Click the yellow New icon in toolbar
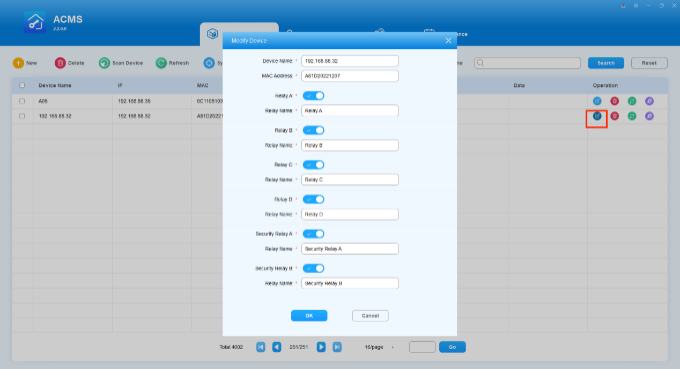The image size is (680, 369). pyautogui.click(x=18, y=63)
